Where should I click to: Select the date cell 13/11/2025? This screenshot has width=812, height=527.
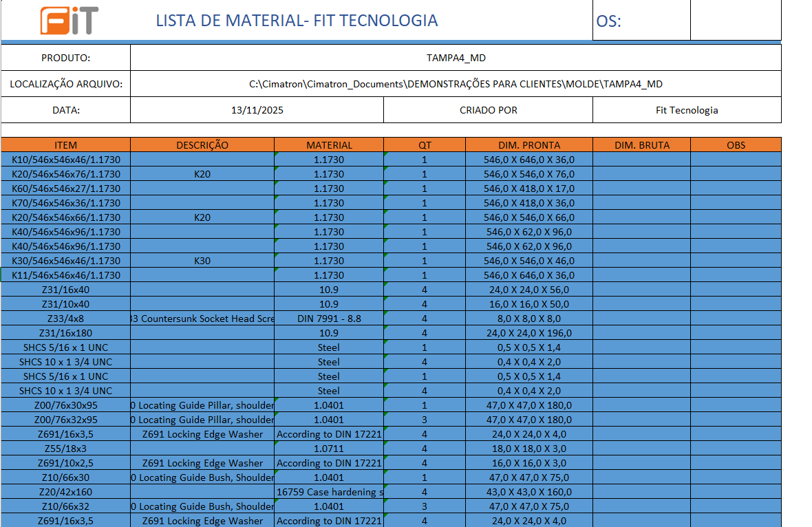[x=257, y=110]
